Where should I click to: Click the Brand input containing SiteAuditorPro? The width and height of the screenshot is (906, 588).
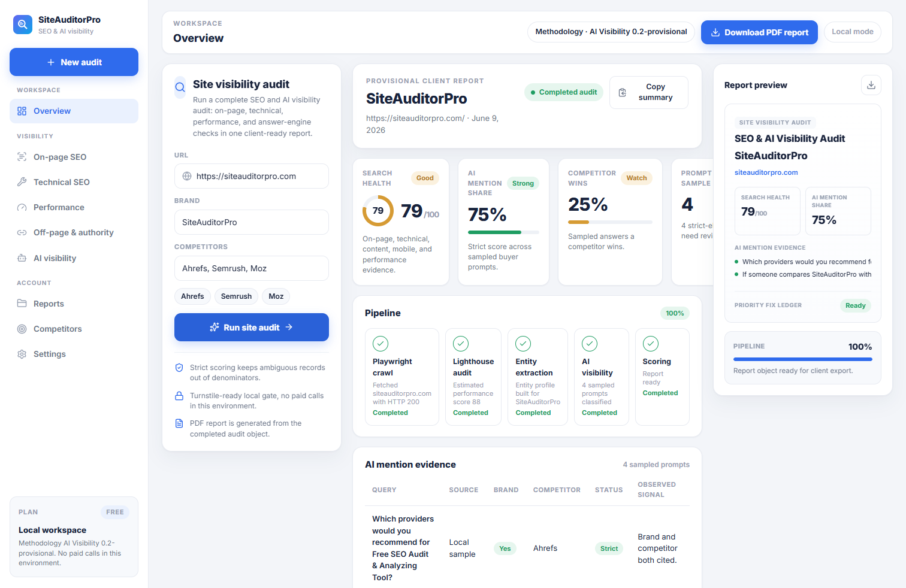(x=252, y=222)
